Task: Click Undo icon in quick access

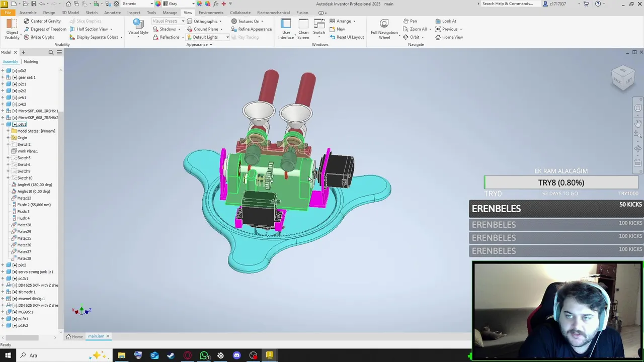Action: [x=42, y=4]
